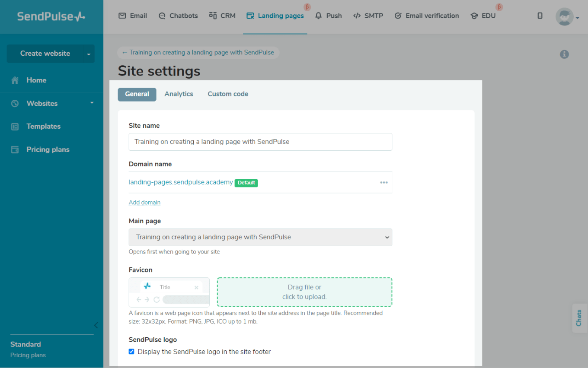This screenshot has width=588, height=368.
Task: Click the Home house icon
Action: pos(15,80)
